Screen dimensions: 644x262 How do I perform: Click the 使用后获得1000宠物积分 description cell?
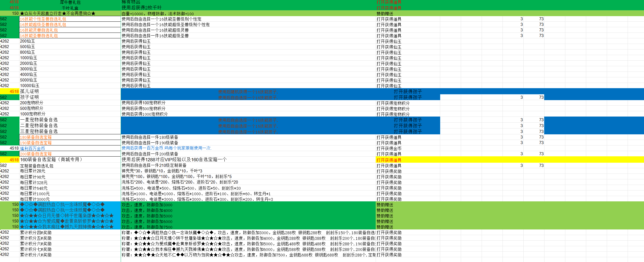pos(145,114)
